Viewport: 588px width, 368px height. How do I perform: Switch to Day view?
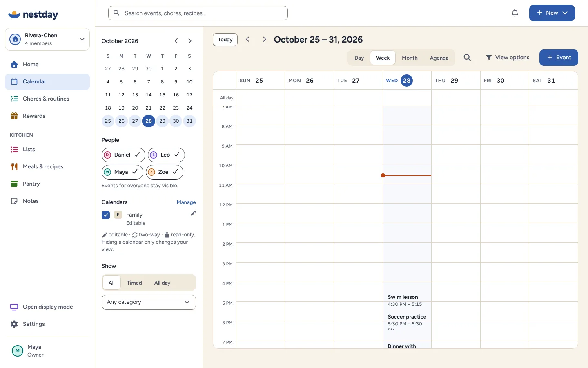pyautogui.click(x=359, y=58)
